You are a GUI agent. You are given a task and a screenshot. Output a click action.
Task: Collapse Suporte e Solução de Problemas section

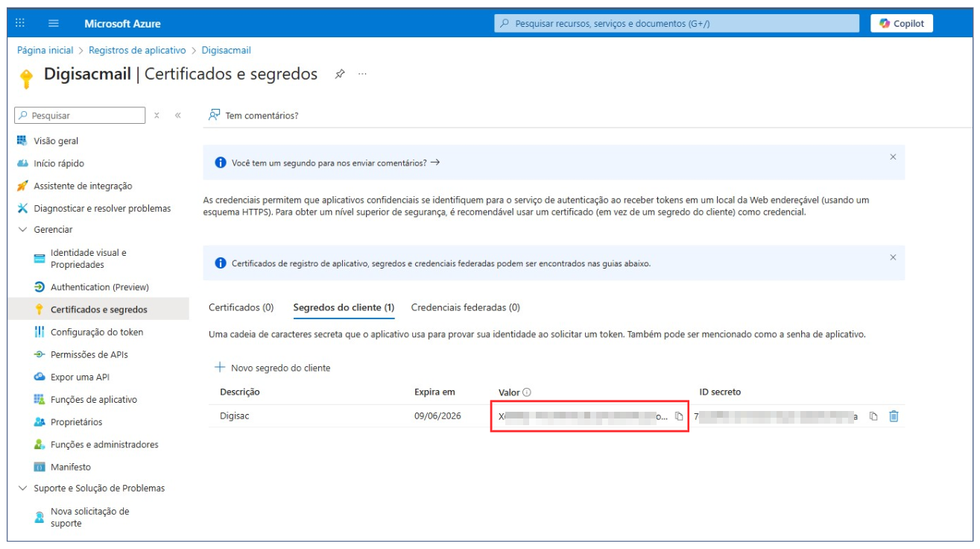pyautogui.click(x=22, y=488)
